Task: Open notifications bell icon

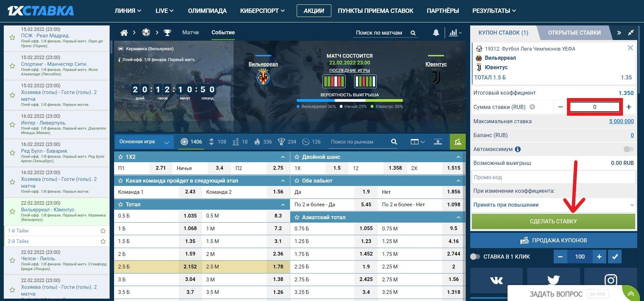Action: click(436, 33)
